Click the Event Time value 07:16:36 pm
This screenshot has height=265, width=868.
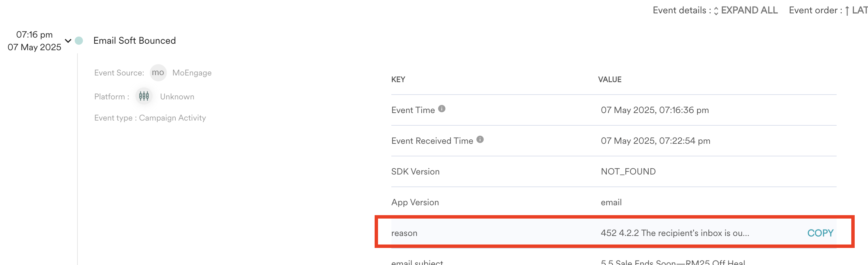pyautogui.click(x=655, y=110)
